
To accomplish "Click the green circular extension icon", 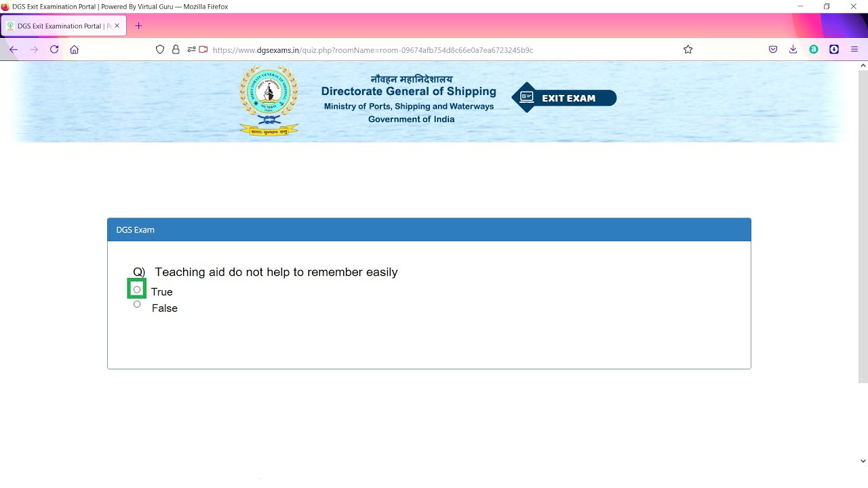I will pos(814,49).
